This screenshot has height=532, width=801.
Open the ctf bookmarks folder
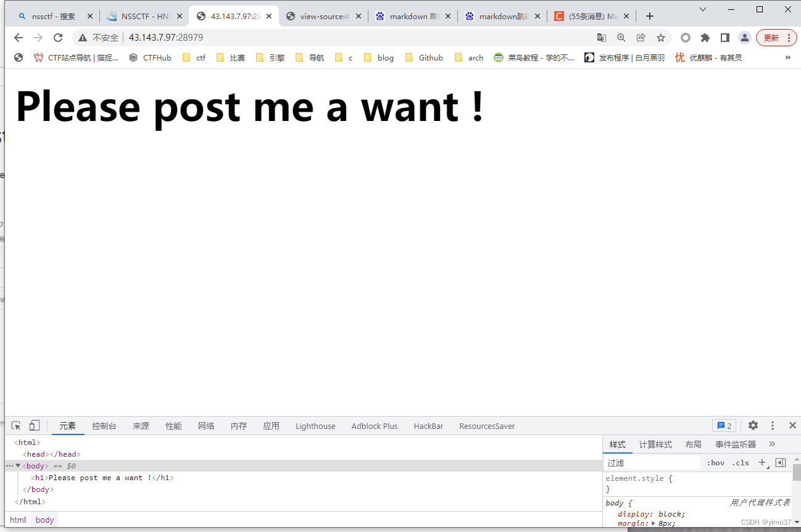194,57
